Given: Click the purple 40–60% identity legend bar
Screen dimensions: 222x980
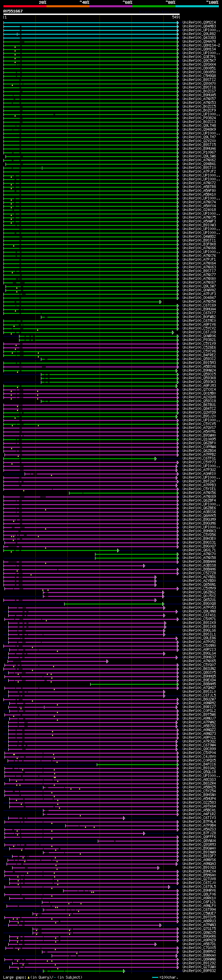Looking at the screenshot, I should coord(111,6).
